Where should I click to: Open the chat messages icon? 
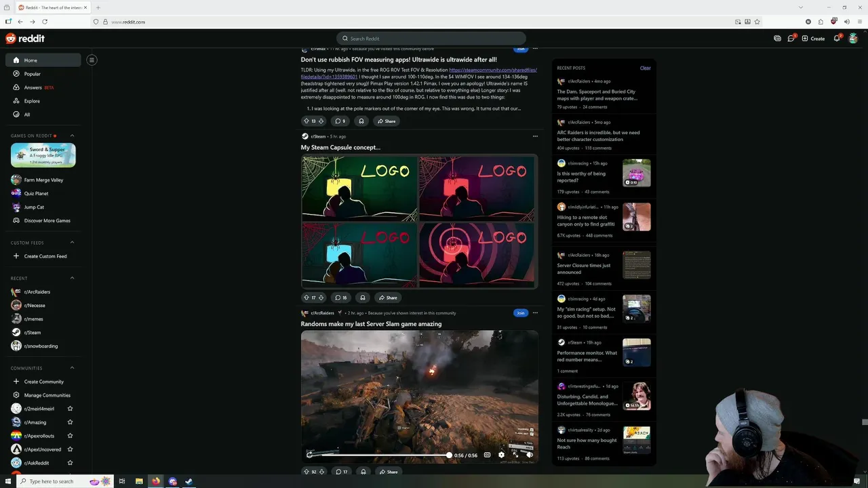pyautogui.click(x=791, y=39)
